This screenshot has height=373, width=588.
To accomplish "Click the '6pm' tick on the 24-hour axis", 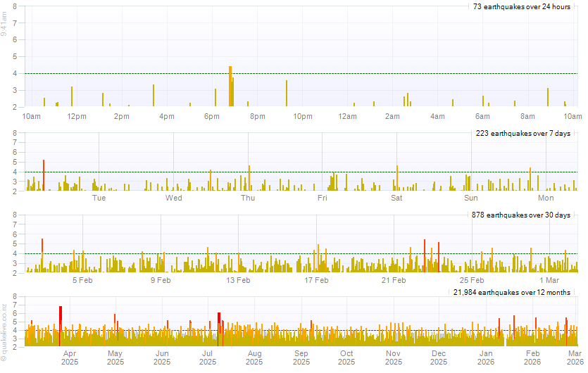I will click(x=212, y=115).
